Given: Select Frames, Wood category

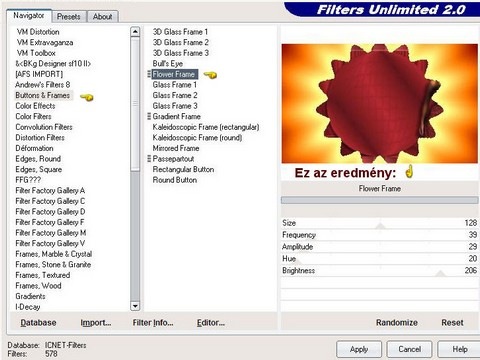Looking at the screenshot, I should 38,286.
